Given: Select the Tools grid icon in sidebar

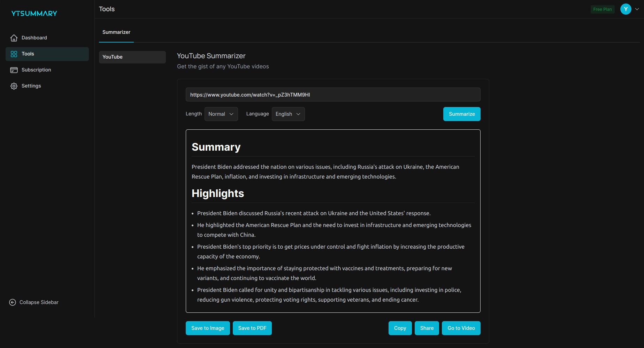Looking at the screenshot, I should [14, 54].
